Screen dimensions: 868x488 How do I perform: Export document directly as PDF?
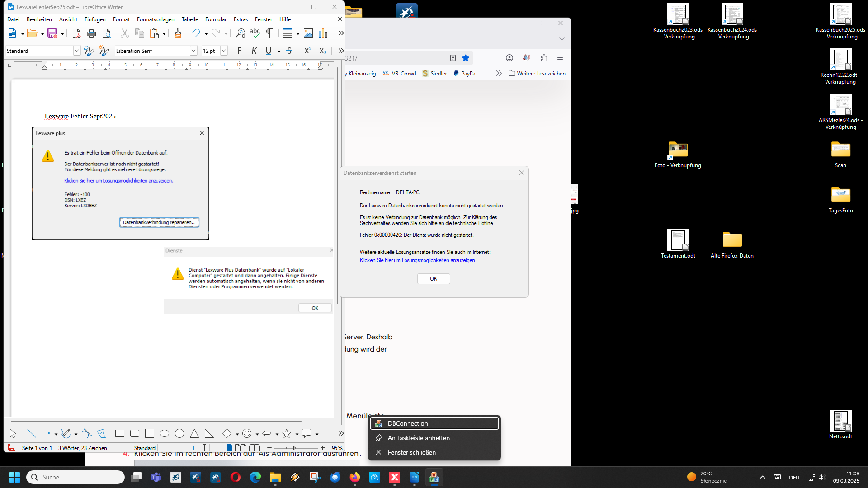[x=76, y=33]
